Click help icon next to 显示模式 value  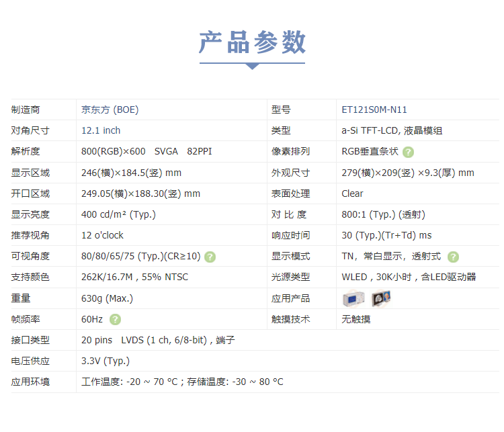(453, 257)
